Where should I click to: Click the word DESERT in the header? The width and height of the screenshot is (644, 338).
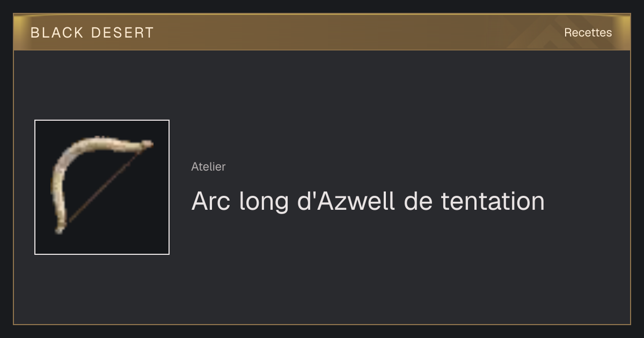pos(122,33)
